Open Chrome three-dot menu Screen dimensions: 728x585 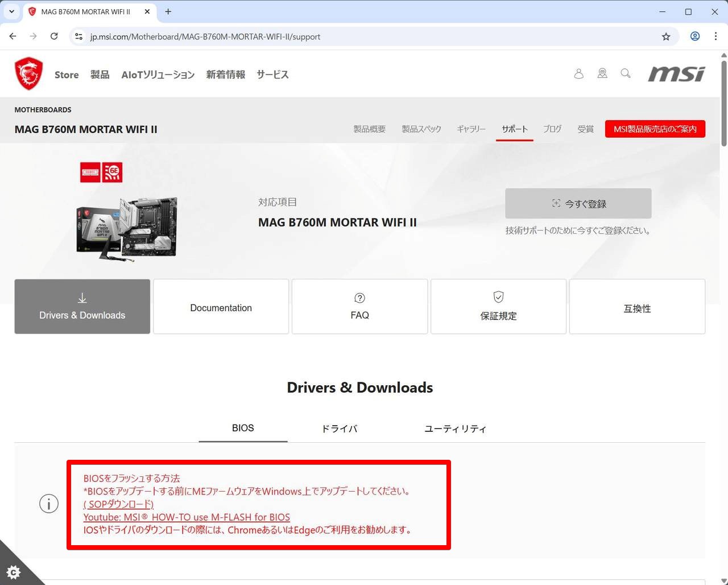(x=715, y=36)
